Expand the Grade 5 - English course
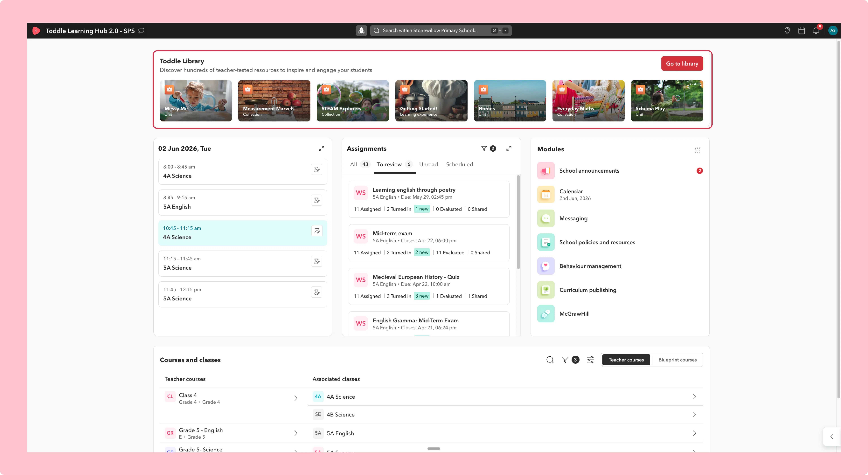Viewport: 868px width, 475px height. pos(296,433)
